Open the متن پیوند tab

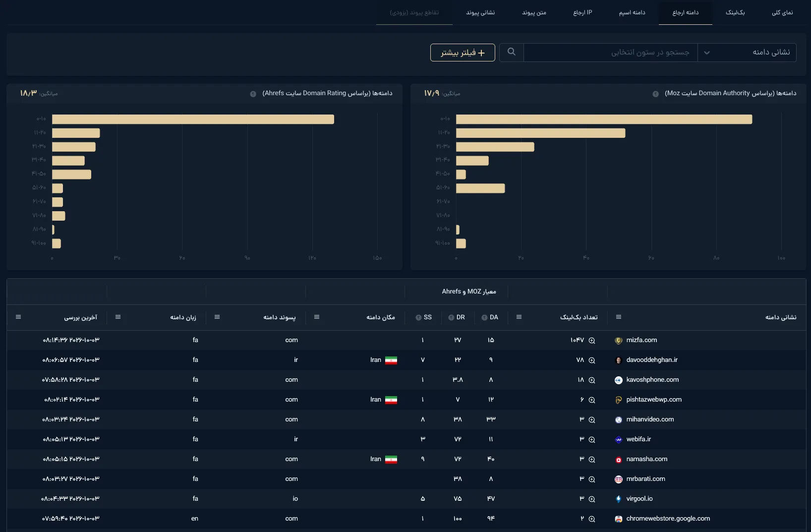[x=534, y=12]
